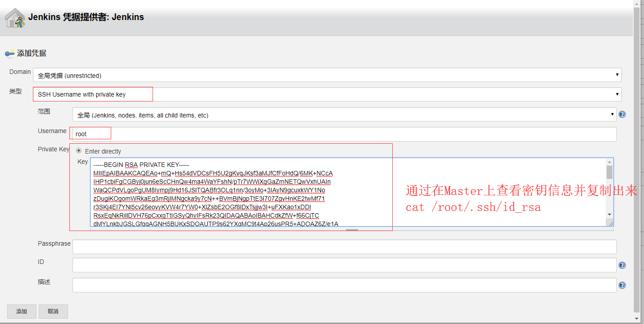644x324 pixels.
Task: Click the Private Key label
Action: [x=54, y=149]
